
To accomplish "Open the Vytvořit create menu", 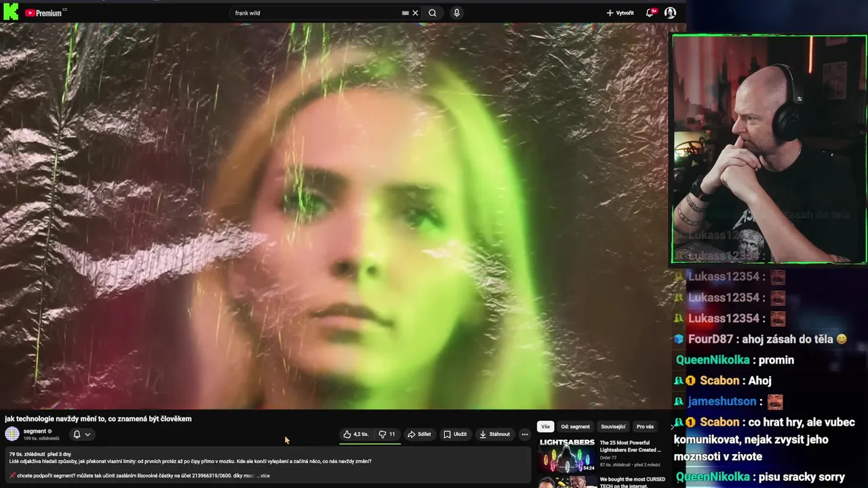I will pos(620,13).
